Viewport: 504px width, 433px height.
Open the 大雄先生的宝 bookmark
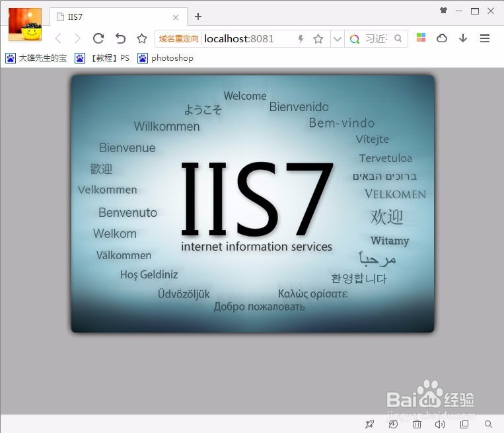(x=36, y=58)
